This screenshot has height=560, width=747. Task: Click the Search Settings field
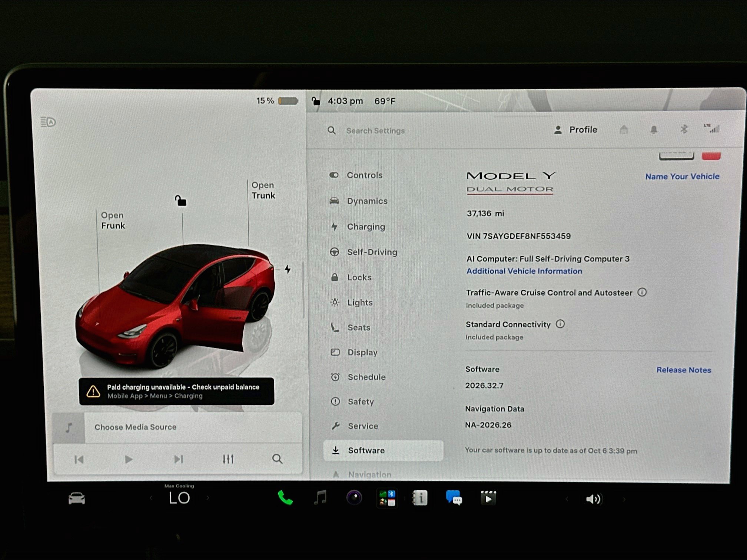pyautogui.click(x=375, y=131)
